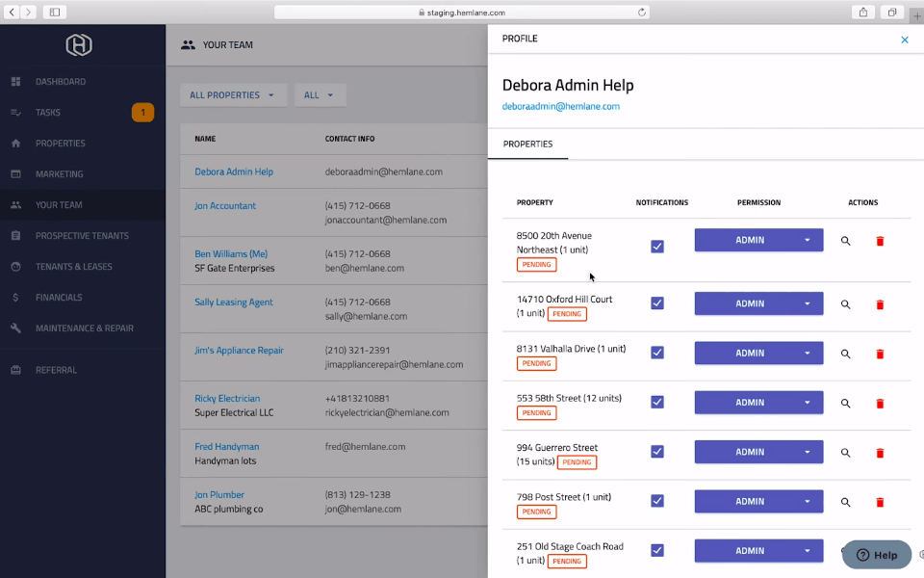This screenshot has height=578, width=924.
Task: Open Admin permission dropdown for 8500 20th Avenue
Action: click(x=758, y=240)
